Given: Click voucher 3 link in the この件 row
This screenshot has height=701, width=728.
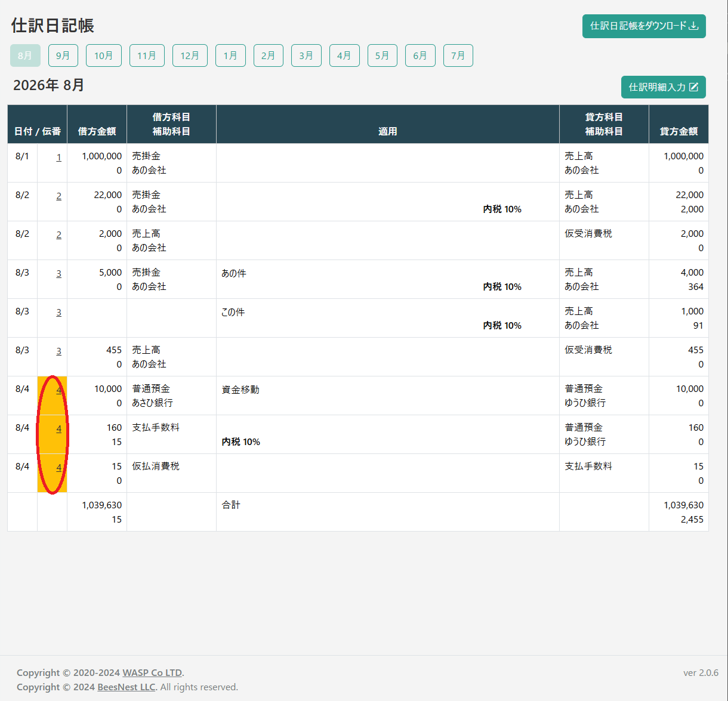Looking at the screenshot, I should click(x=58, y=313).
